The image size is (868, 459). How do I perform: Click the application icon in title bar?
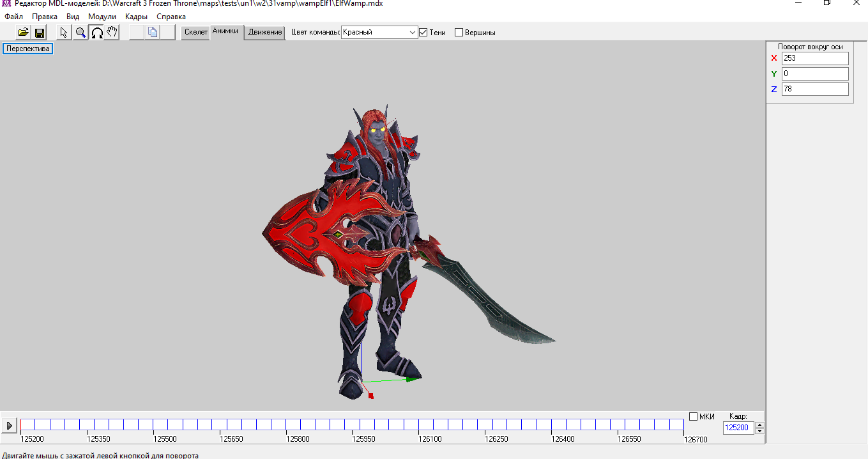6,4
